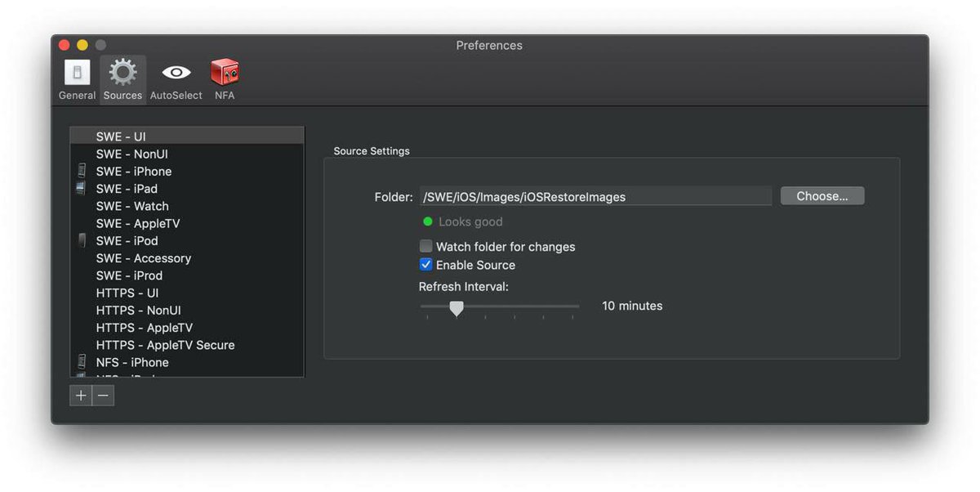Image resolution: width=980 pixels, height=492 pixels.
Task: Click the phone icon beside NFS - iPhone
Action: pos(82,362)
